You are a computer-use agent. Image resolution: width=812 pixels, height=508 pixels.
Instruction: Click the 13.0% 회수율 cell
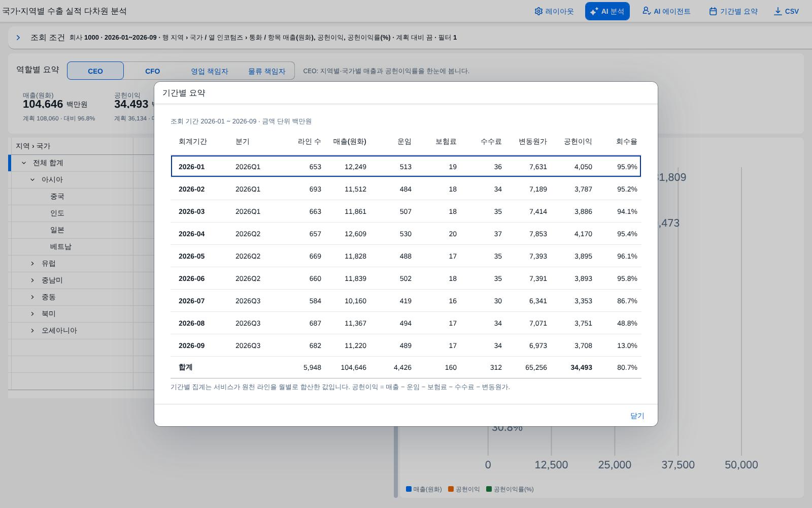(x=627, y=345)
